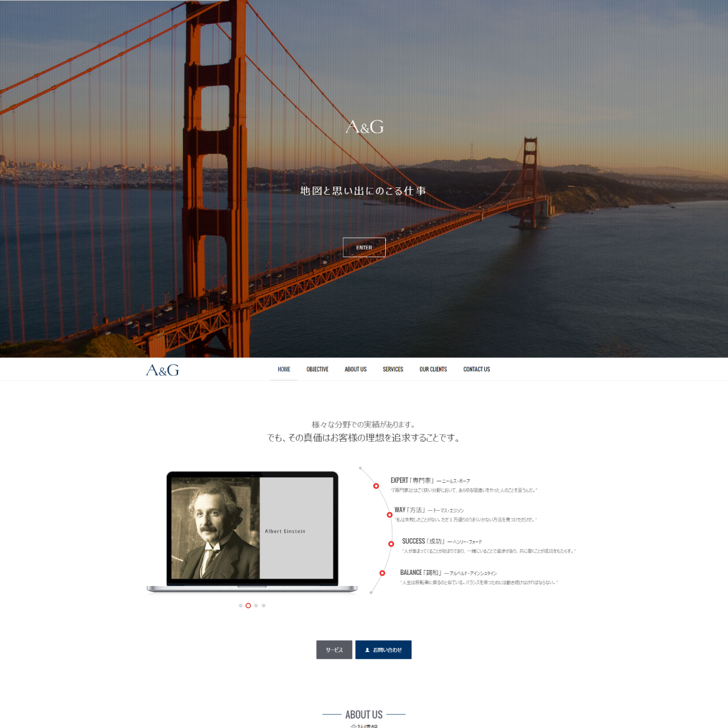Click the red circle marker beside SUCCESS
This screenshot has width=728, height=728.
pos(391,544)
